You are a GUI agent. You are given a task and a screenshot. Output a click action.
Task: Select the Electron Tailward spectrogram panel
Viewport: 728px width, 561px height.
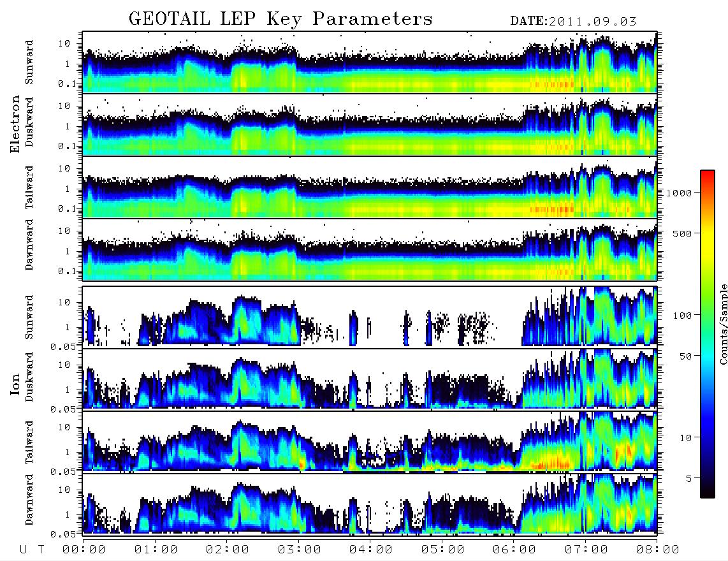click(370, 187)
